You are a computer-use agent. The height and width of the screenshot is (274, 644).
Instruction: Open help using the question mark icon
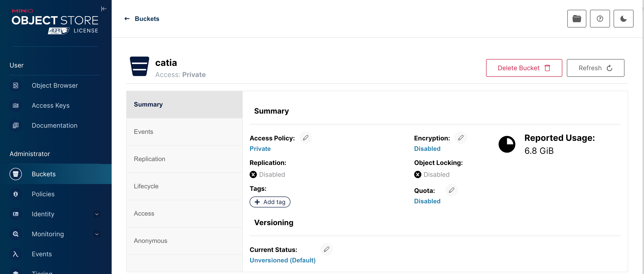pos(600,19)
